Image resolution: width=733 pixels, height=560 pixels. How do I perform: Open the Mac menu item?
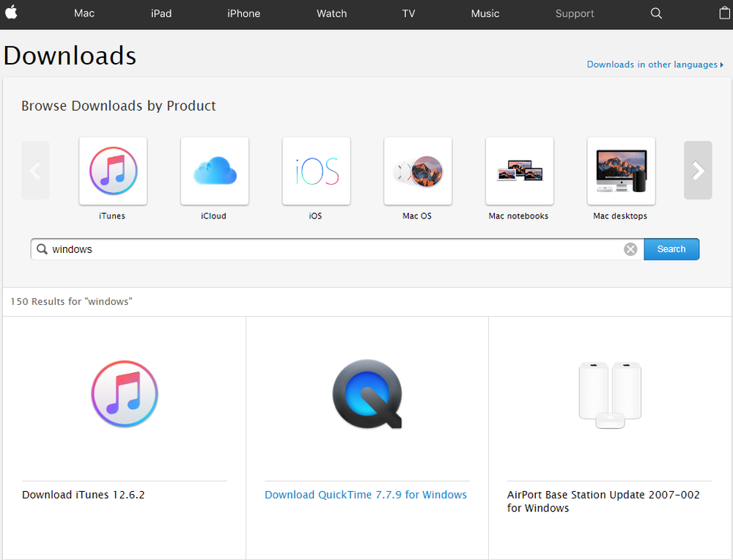(84, 13)
